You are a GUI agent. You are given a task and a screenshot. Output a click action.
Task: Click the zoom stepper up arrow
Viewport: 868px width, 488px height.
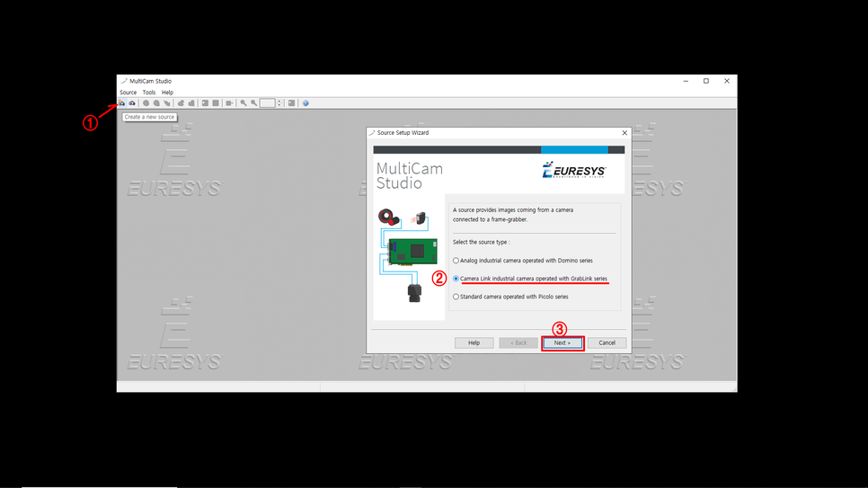coord(279,102)
